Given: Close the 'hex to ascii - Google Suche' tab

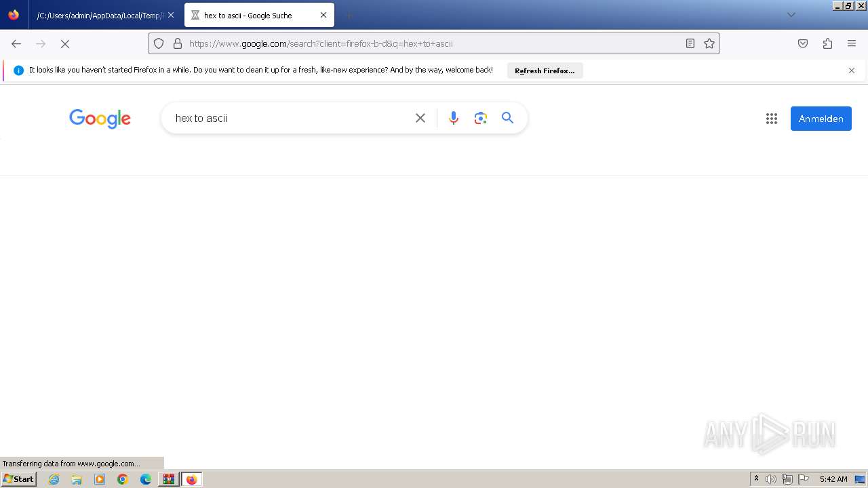Looking at the screenshot, I should click(323, 15).
